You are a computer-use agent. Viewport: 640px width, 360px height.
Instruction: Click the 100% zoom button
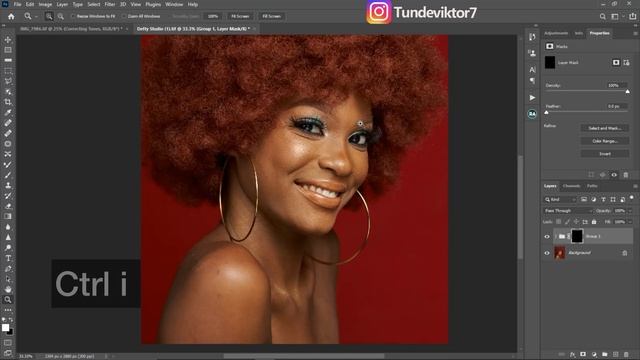(213, 16)
